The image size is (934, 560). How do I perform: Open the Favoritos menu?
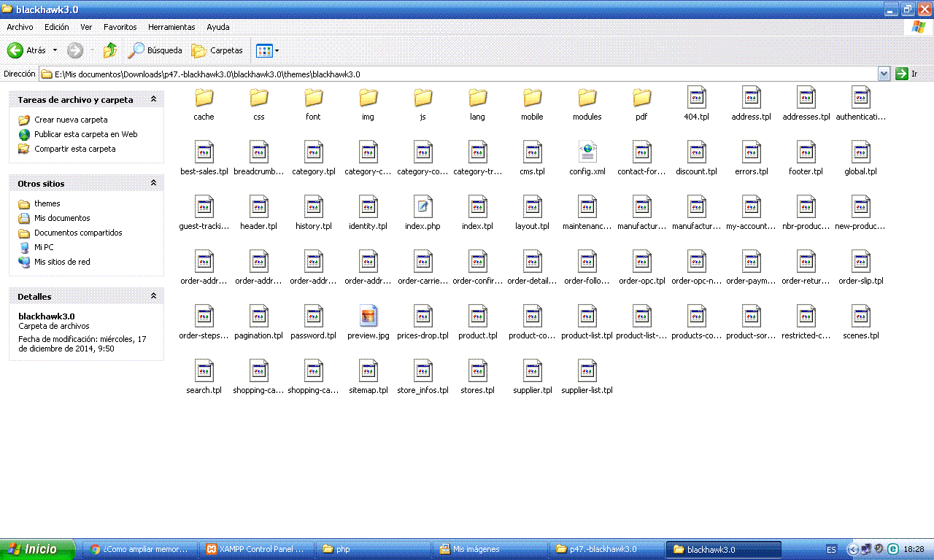(x=120, y=27)
